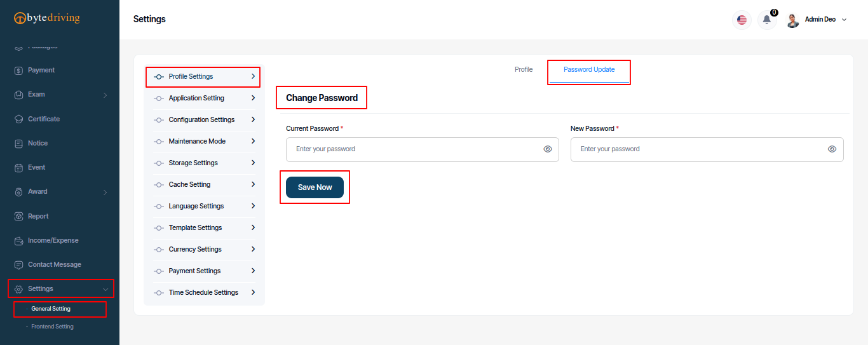
Task: Click the US flag language icon
Action: click(742, 20)
